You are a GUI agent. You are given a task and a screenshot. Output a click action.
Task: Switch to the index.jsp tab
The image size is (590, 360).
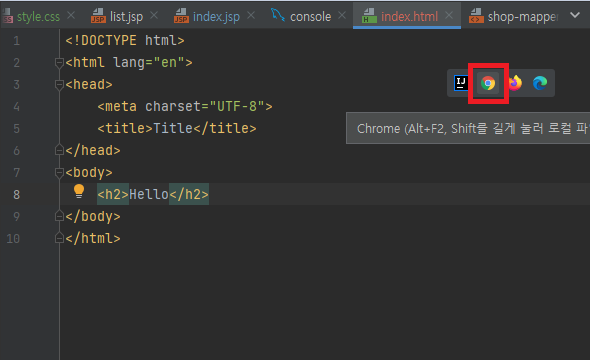point(216,17)
